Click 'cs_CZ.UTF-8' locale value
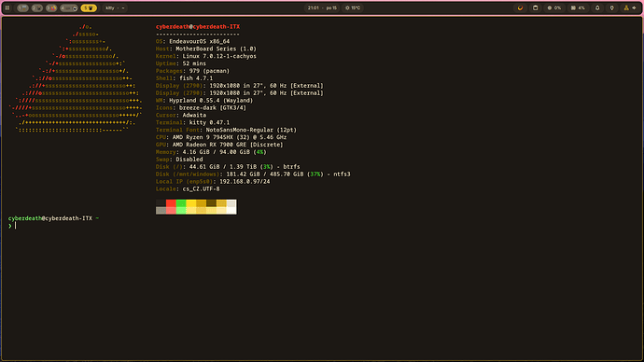This screenshot has width=644, height=362. tap(201, 189)
